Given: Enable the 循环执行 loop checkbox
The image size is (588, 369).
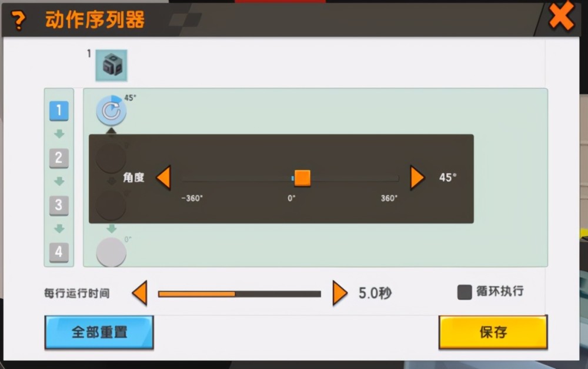Looking at the screenshot, I should (465, 292).
